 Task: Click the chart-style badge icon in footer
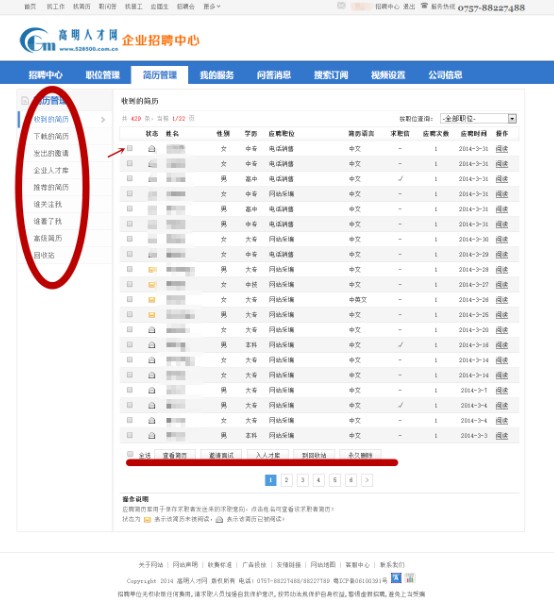tap(410, 578)
